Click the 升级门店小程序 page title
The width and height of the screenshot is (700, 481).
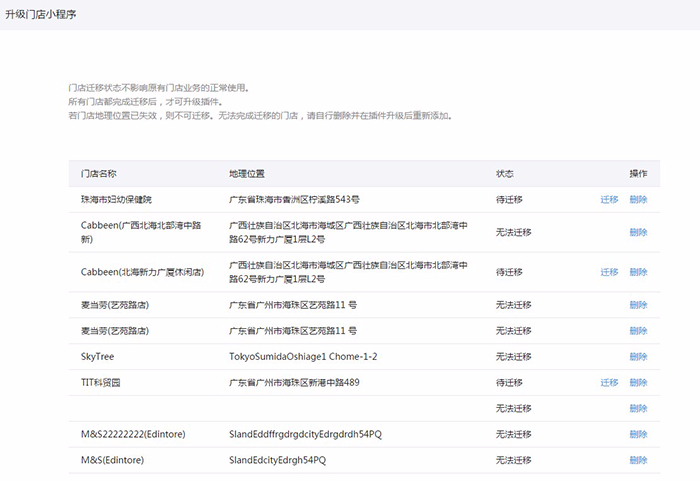tap(41, 15)
